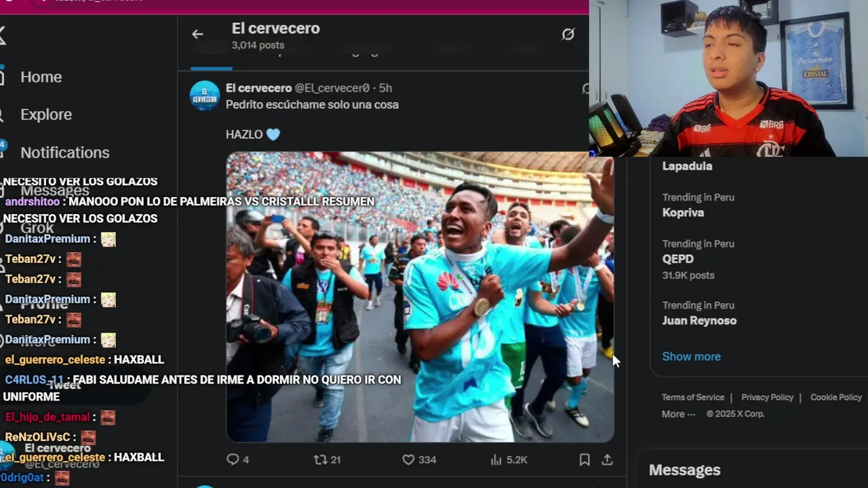Image resolution: width=868 pixels, height=488 pixels.
Task: Open the Privacy Policy link
Action: point(767,397)
